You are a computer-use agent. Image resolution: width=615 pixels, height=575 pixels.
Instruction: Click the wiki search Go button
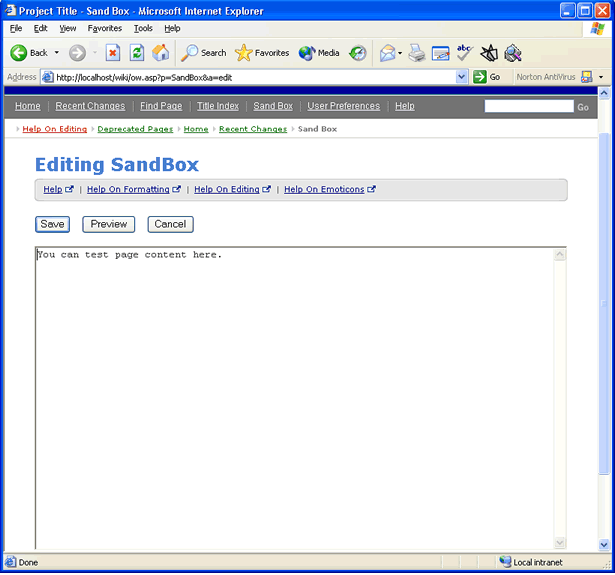pos(583,107)
